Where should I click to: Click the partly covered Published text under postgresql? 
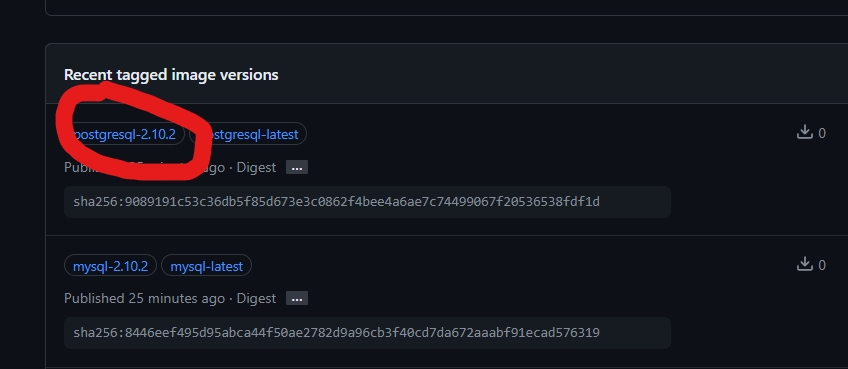(x=144, y=168)
